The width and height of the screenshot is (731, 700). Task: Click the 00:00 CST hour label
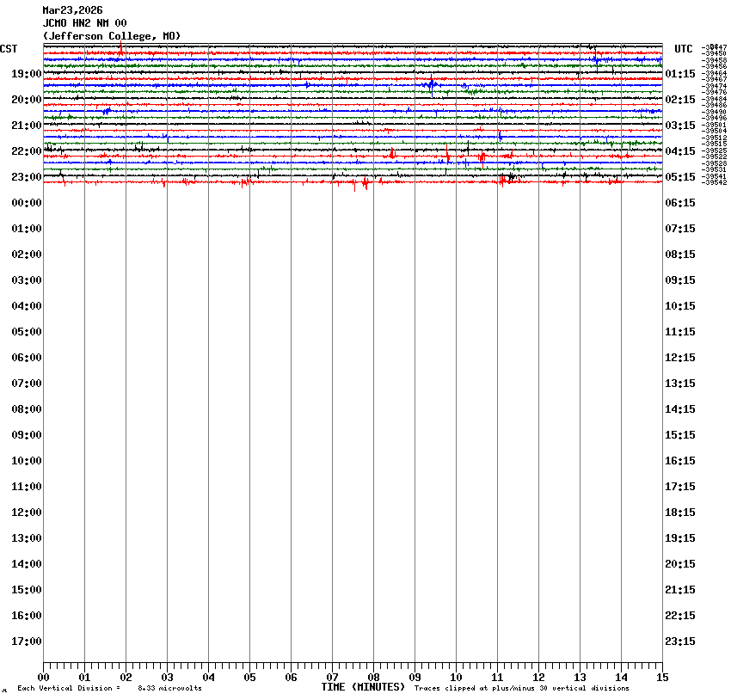[27, 203]
